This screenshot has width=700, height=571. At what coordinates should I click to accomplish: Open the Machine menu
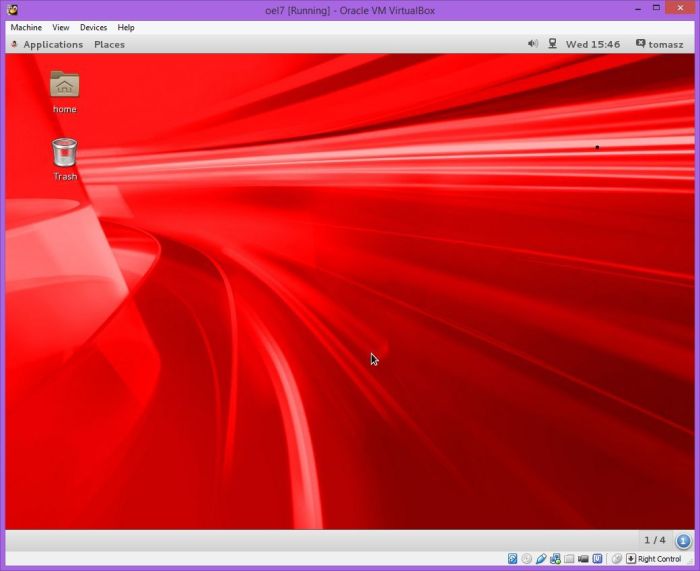click(26, 28)
